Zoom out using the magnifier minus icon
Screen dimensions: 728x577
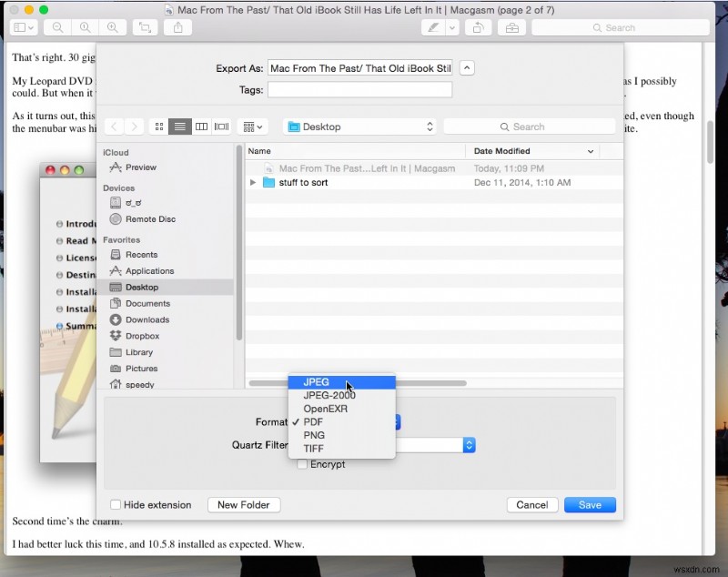pyautogui.click(x=56, y=27)
